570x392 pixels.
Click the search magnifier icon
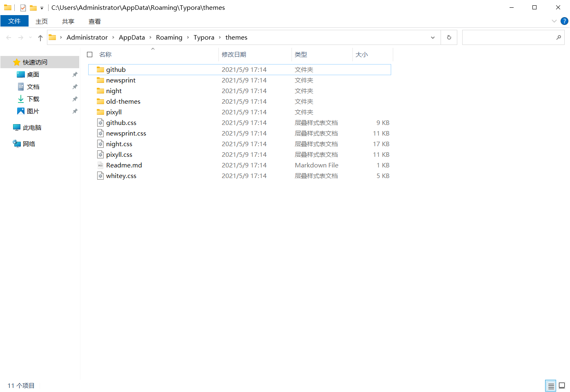(x=559, y=37)
